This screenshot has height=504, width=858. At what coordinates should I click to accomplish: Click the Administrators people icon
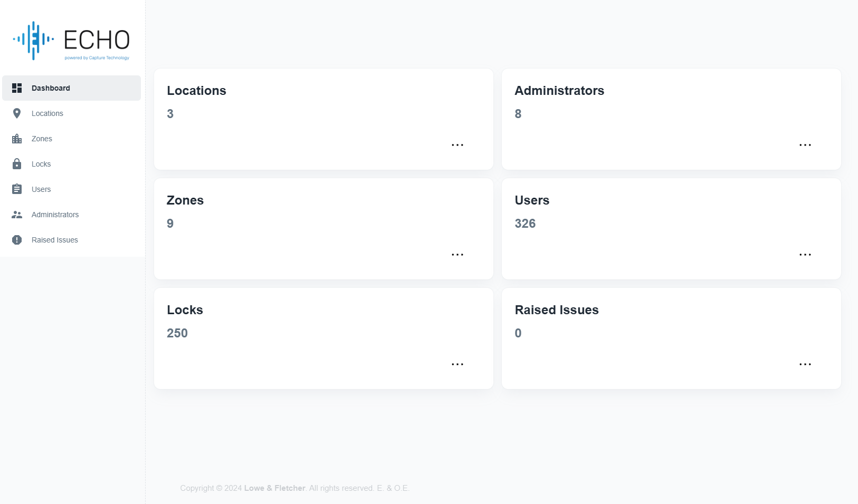(x=17, y=215)
